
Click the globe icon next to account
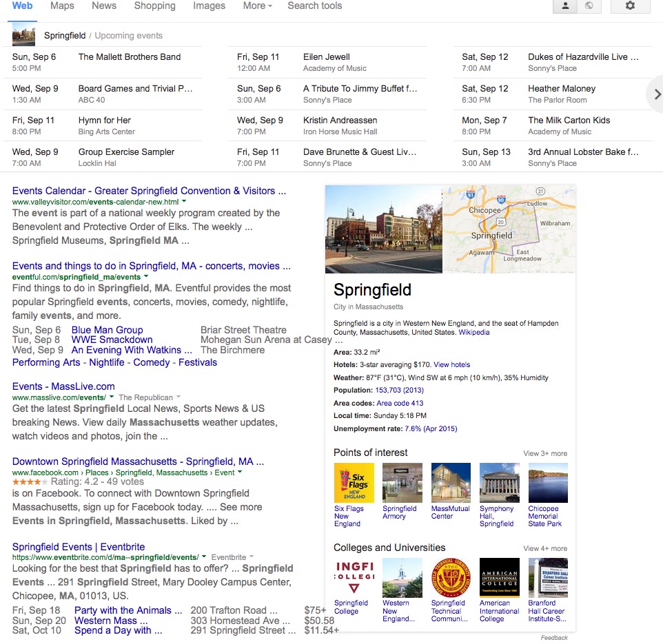point(589,6)
